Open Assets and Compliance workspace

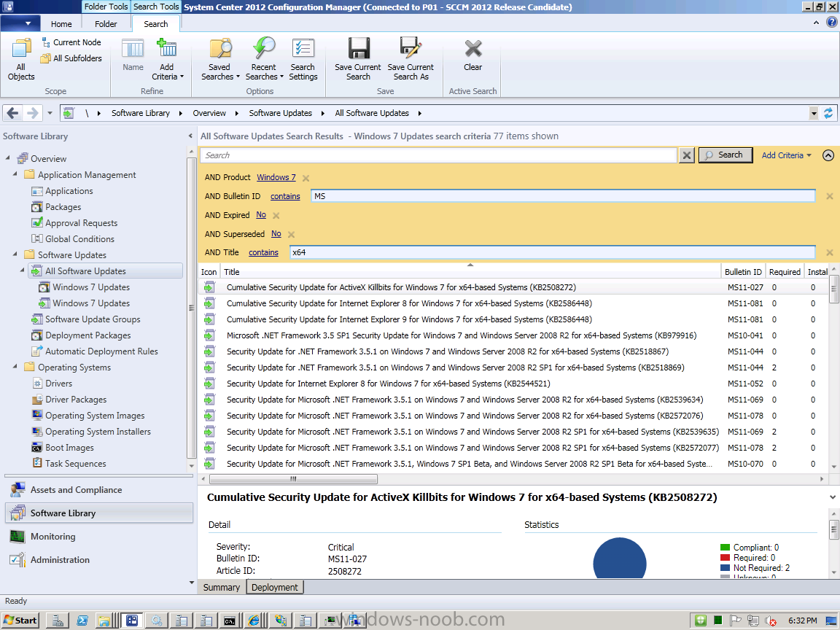[x=98, y=490]
